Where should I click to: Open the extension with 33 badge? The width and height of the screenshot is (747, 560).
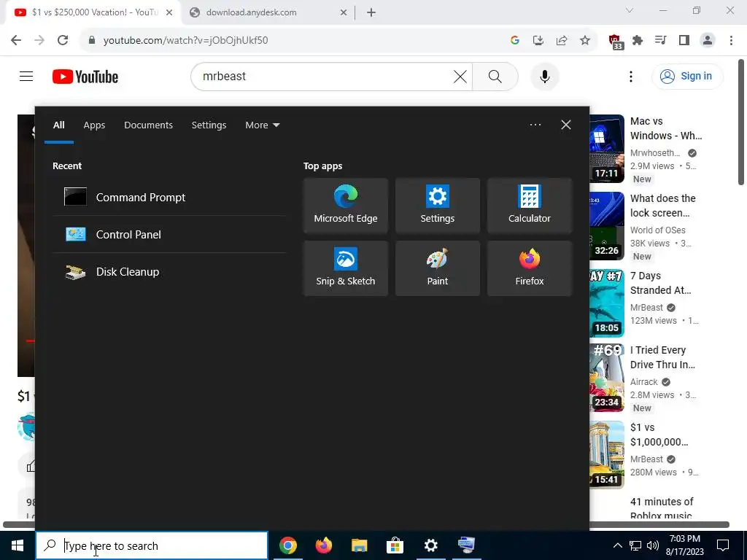615,42
